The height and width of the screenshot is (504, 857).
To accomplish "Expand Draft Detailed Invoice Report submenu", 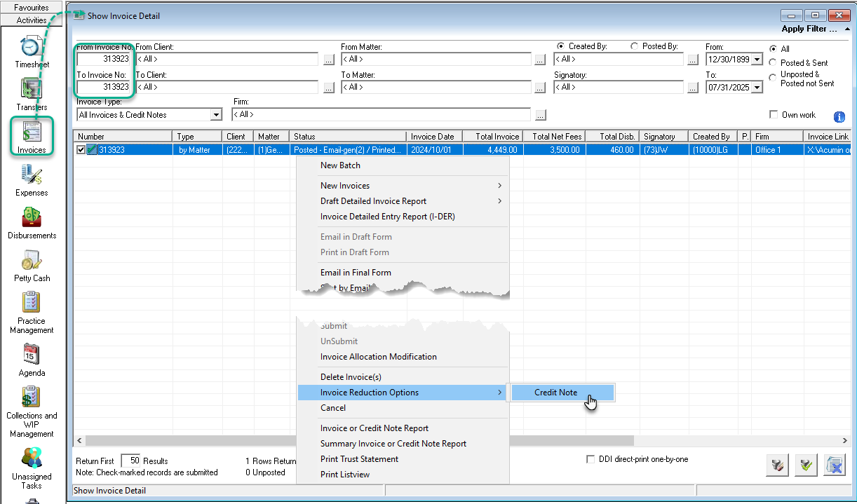I will tap(403, 201).
